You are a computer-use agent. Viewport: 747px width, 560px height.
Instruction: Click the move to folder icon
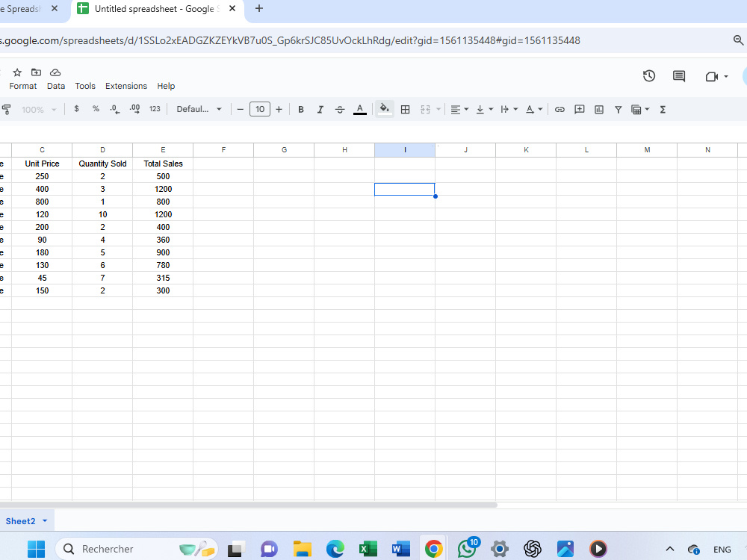(x=36, y=72)
